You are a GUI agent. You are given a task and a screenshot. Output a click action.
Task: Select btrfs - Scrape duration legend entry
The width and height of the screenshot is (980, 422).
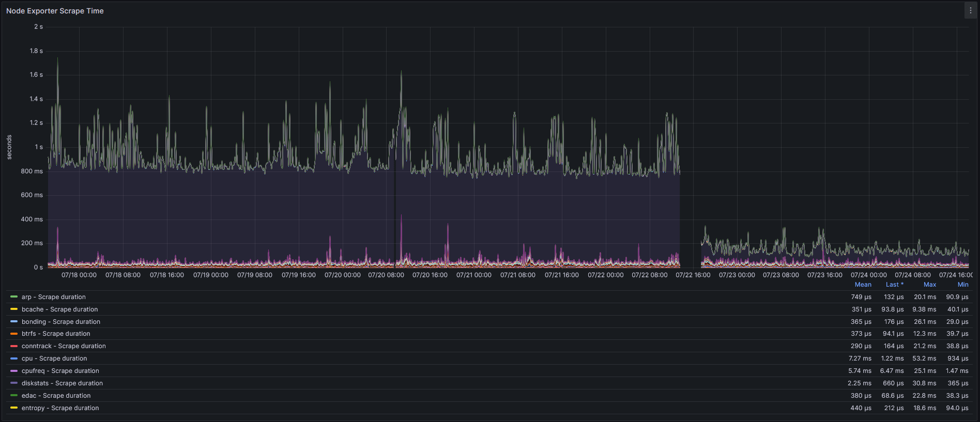click(x=56, y=334)
